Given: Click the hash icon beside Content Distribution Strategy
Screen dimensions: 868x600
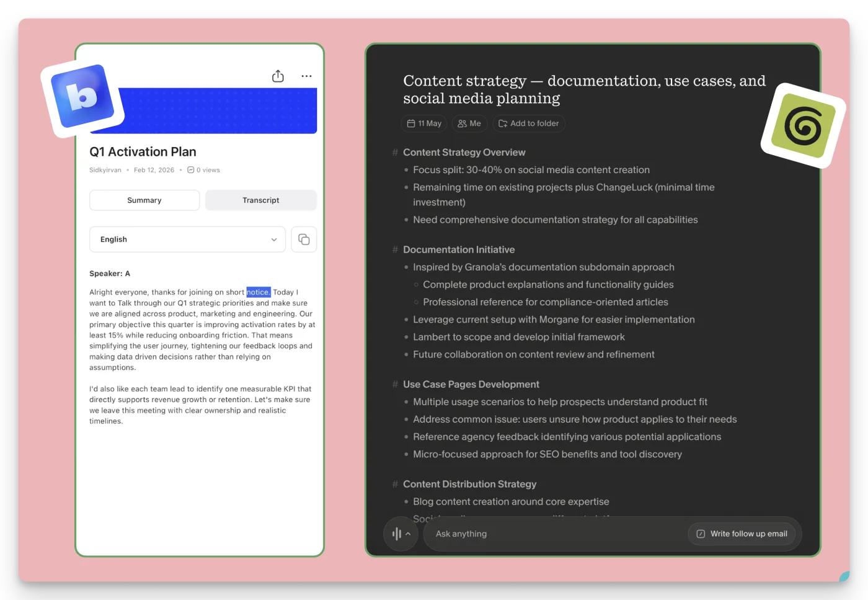Looking at the screenshot, I should pyautogui.click(x=395, y=484).
